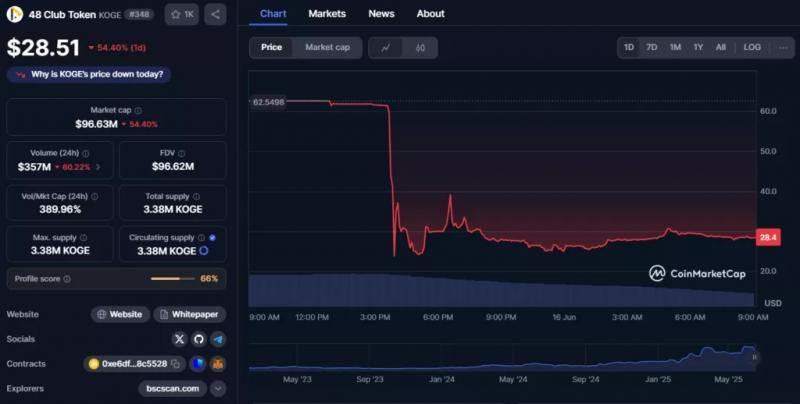Switch to candlestick chart view icon
Screen dimensions: 800x404
(x=420, y=48)
